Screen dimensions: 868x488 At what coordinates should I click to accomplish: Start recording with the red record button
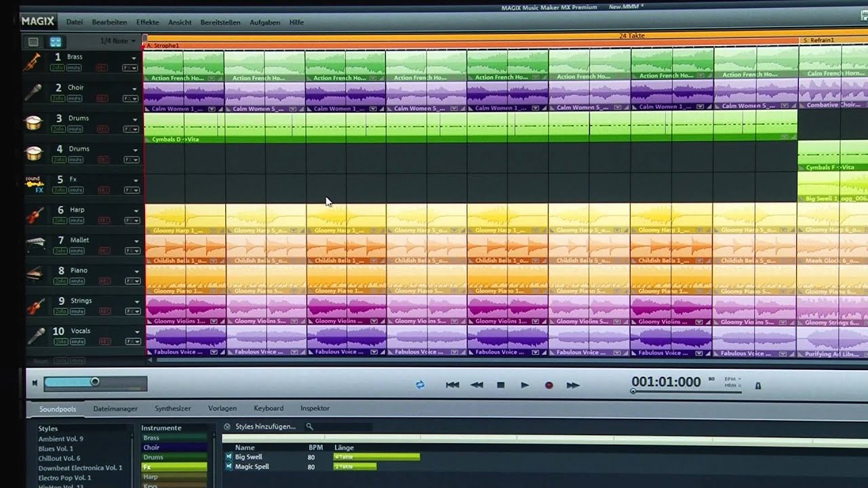tap(549, 385)
